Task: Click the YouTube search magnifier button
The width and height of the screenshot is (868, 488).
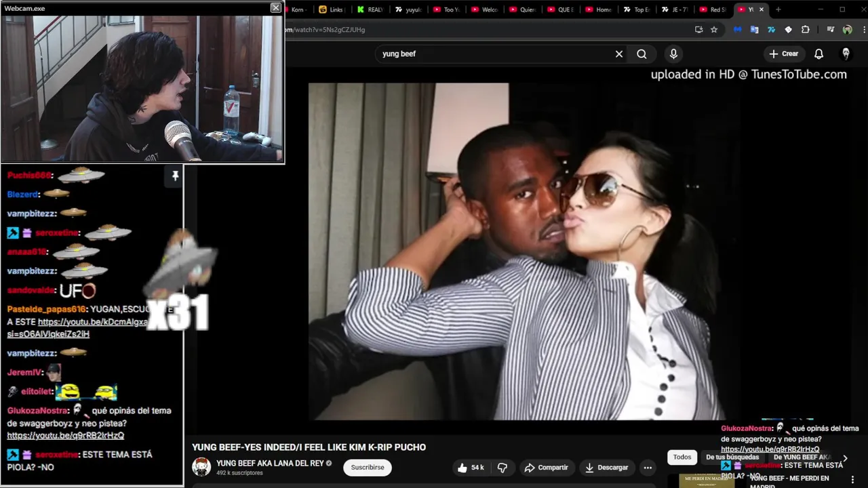Action: coord(642,54)
